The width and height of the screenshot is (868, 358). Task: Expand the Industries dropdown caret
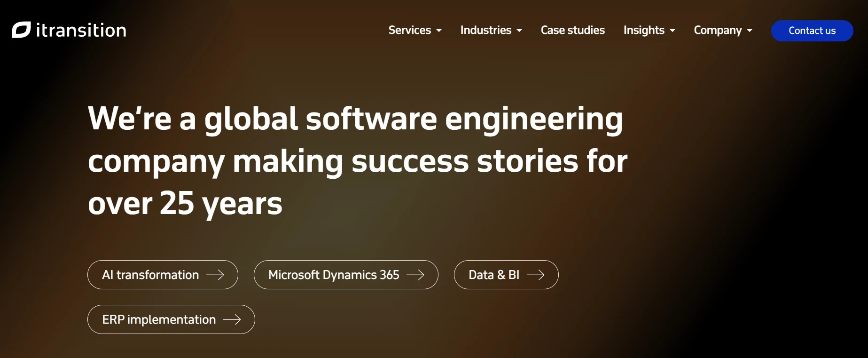(x=519, y=31)
